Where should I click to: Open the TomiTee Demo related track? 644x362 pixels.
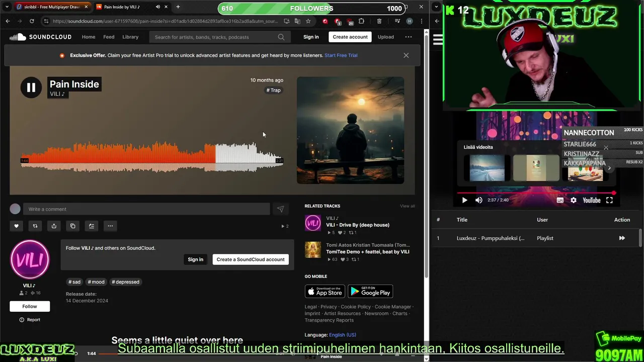[x=368, y=251]
